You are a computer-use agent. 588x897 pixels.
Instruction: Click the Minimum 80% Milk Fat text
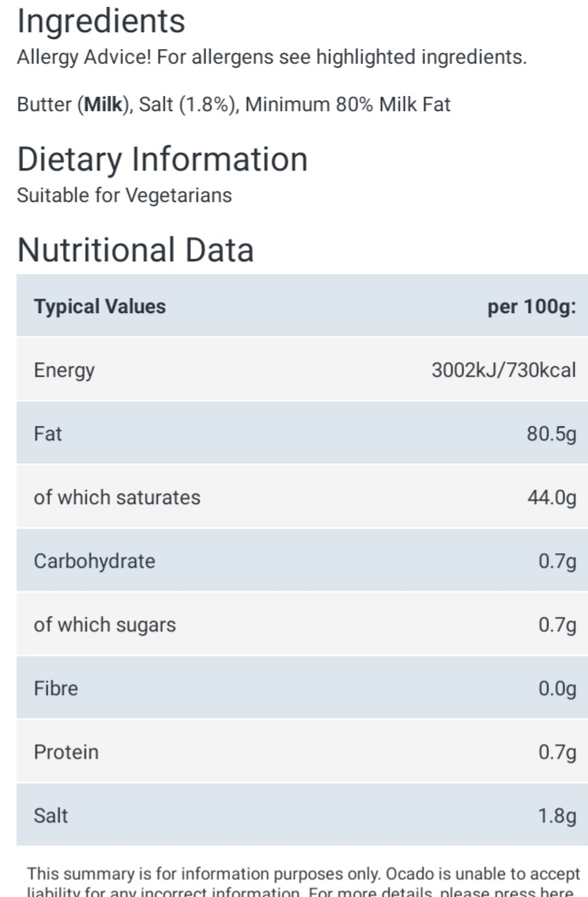[x=348, y=104]
